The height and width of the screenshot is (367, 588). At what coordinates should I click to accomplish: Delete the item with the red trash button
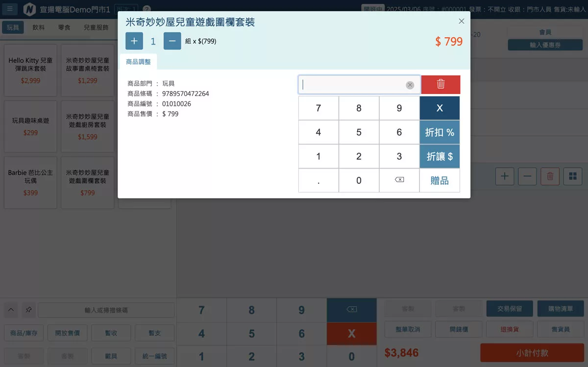[x=441, y=84]
